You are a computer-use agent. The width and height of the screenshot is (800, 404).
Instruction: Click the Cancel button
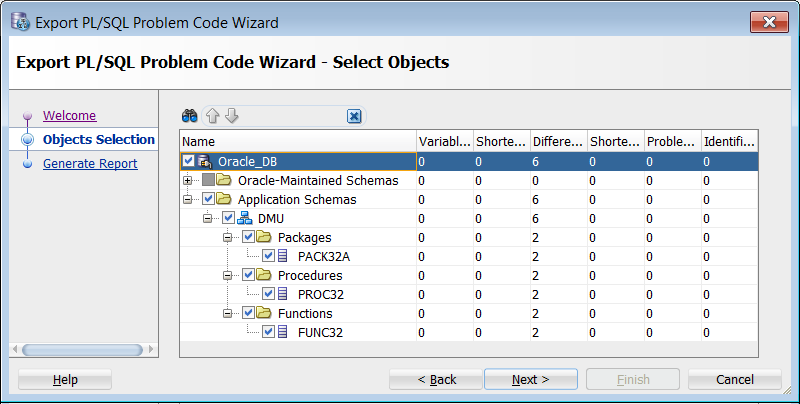735,380
